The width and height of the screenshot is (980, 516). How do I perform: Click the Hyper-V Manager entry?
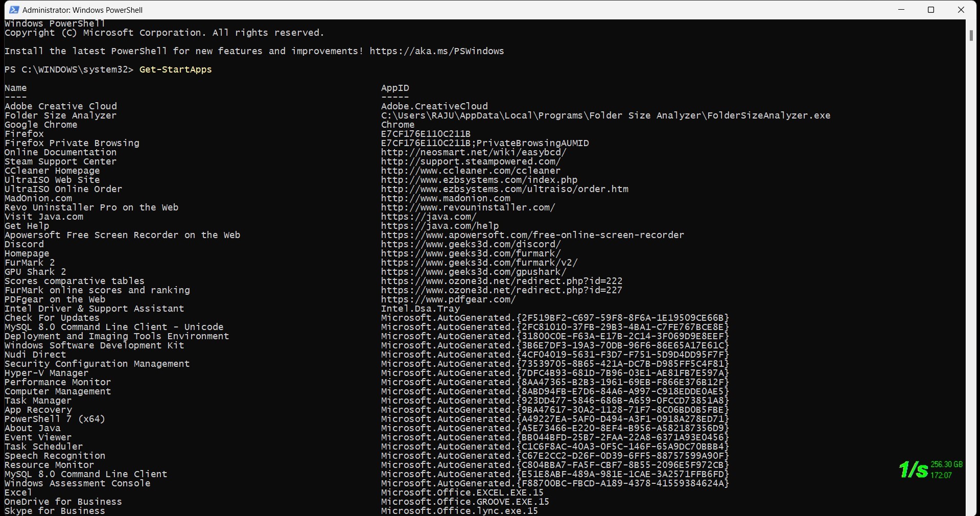(x=46, y=373)
